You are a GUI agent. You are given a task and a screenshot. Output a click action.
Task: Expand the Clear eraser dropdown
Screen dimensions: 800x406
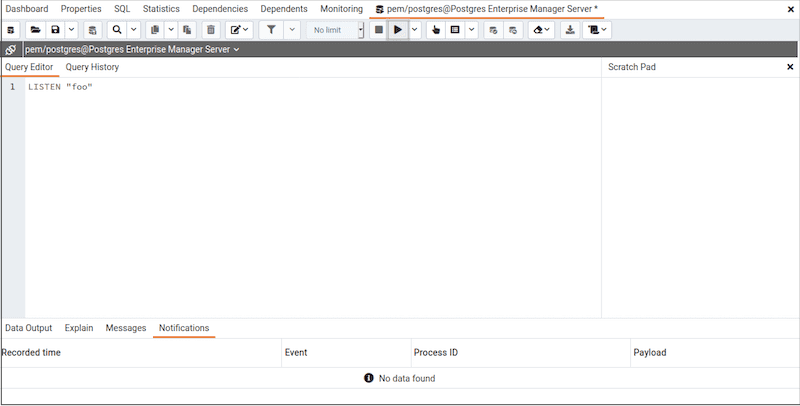[541, 30]
